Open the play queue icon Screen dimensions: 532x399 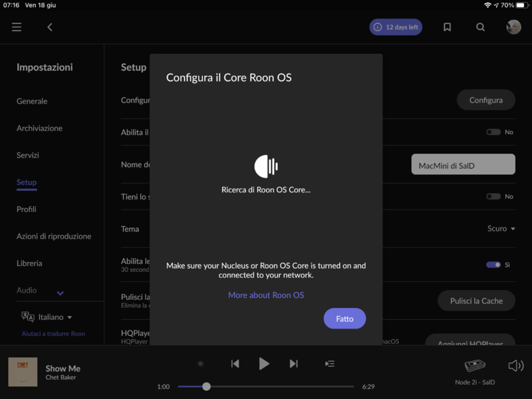[x=329, y=364]
